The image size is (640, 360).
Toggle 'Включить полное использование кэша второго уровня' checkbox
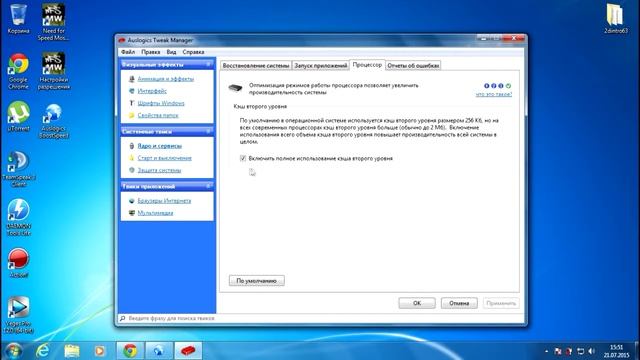point(243,158)
